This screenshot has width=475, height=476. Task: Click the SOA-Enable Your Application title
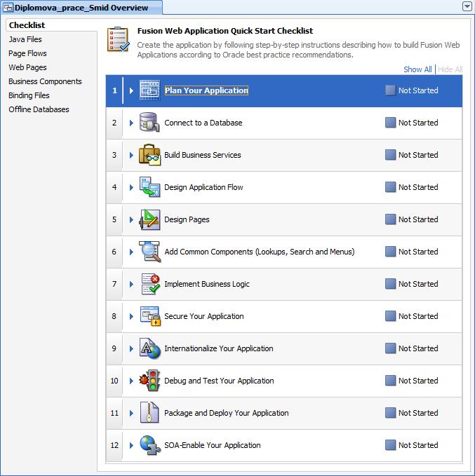(213, 445)
